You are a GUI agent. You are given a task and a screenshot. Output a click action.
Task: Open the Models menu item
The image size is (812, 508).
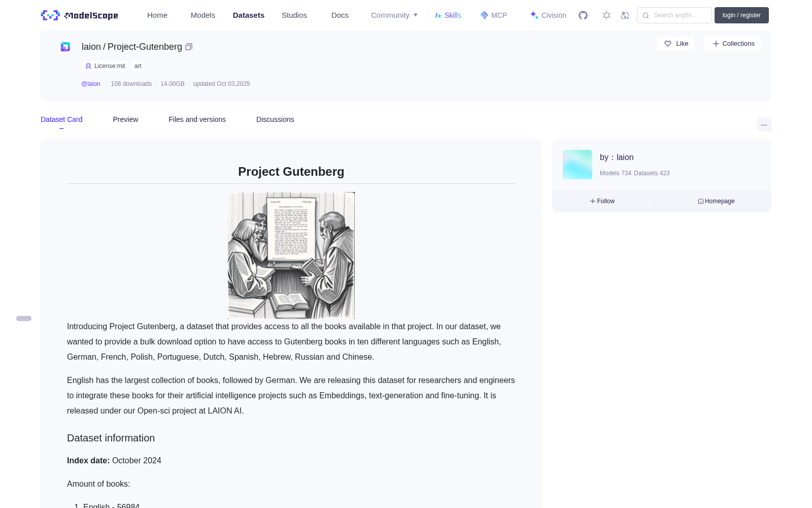[203, 15]
